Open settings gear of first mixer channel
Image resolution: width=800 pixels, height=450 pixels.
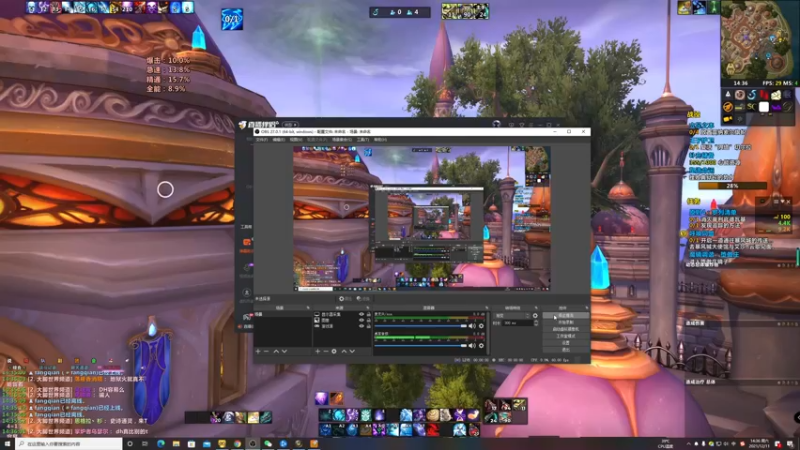(481, 326)
